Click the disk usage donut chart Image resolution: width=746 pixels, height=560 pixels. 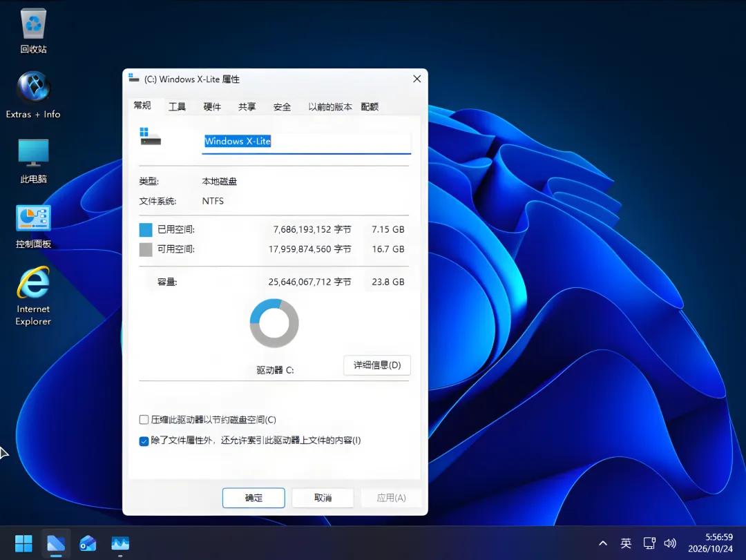pyautogui.click(x=274, y=323)
